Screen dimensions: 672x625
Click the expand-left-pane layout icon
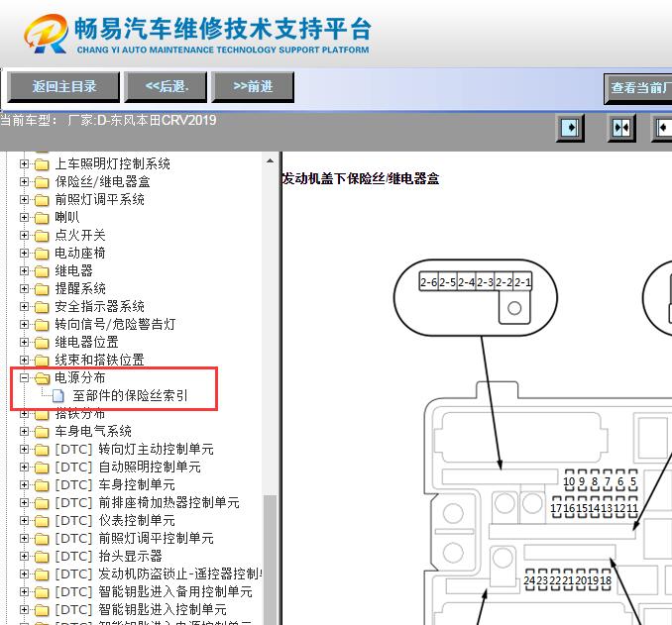pos(570,129)
